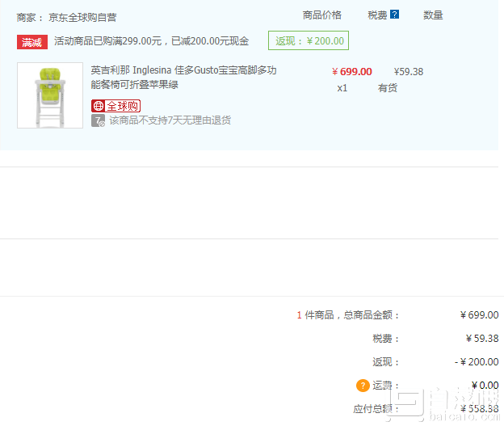The image size is (504, 426).
Task: Click the item tax amount ¥59.38 beside price
Action: pyautogui.click(x=409, y=72)
